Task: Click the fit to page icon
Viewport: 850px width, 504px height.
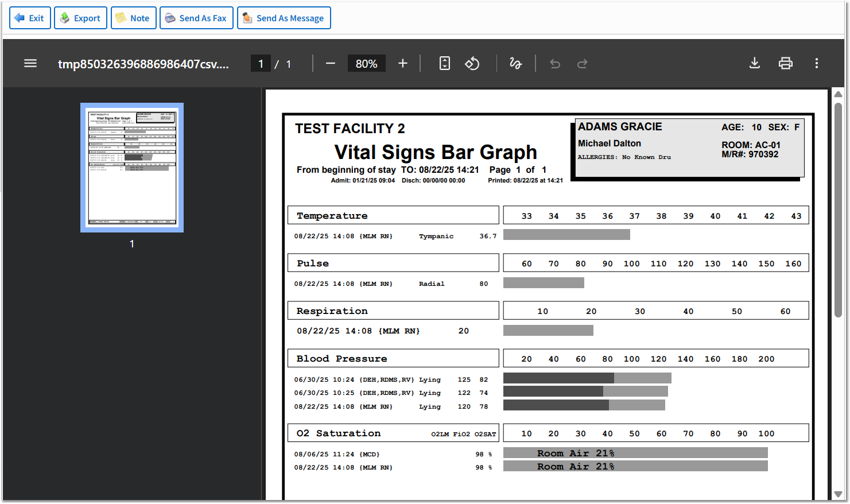Action: tap(445, 64)
